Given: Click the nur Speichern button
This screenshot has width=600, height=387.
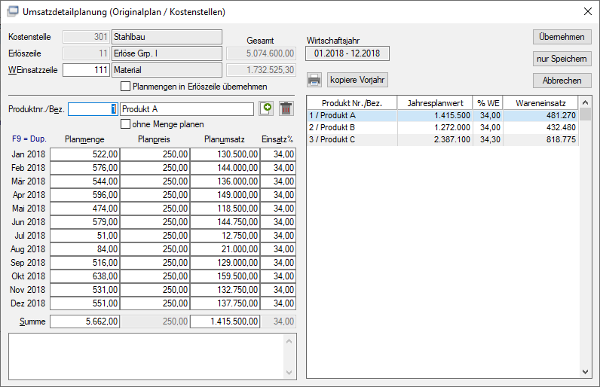Looking at the screenshot, I should tap(562, 59).
